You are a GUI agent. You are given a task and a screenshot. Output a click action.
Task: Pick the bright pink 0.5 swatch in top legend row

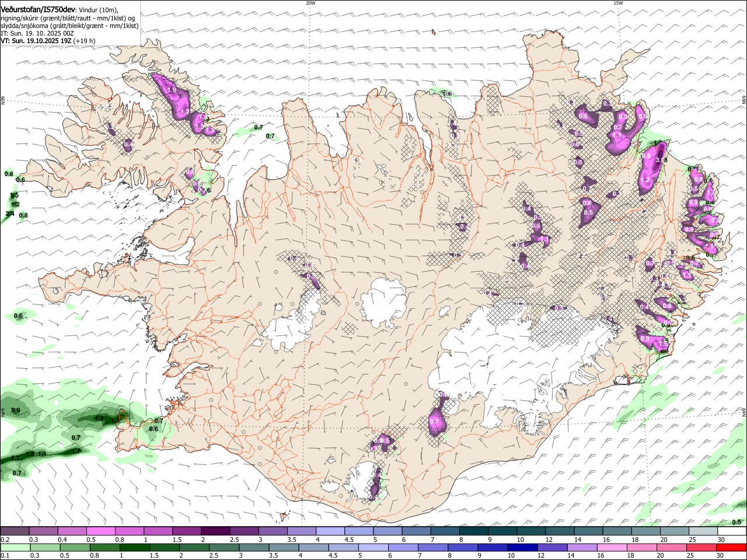point(100,531)
